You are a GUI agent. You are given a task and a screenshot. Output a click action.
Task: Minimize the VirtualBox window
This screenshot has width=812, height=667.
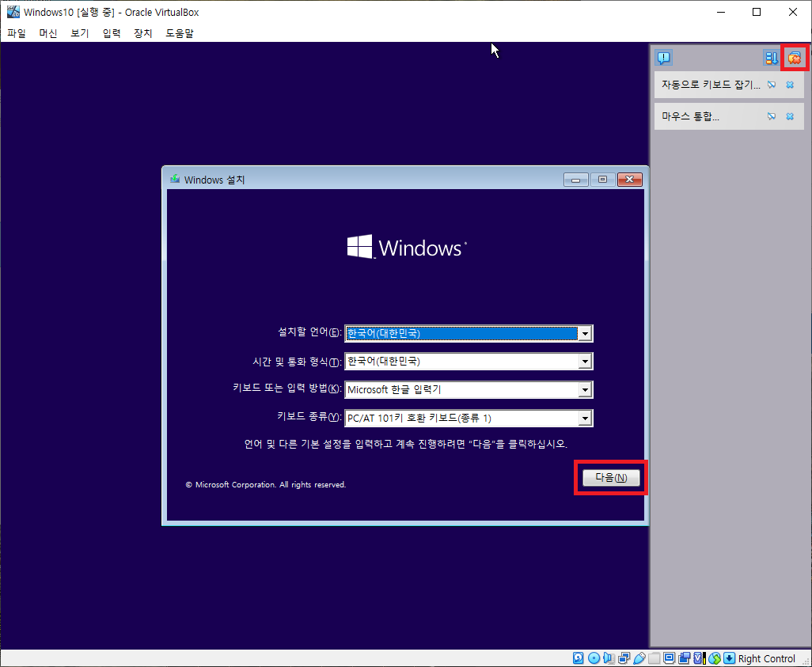(x=720, y=12)
